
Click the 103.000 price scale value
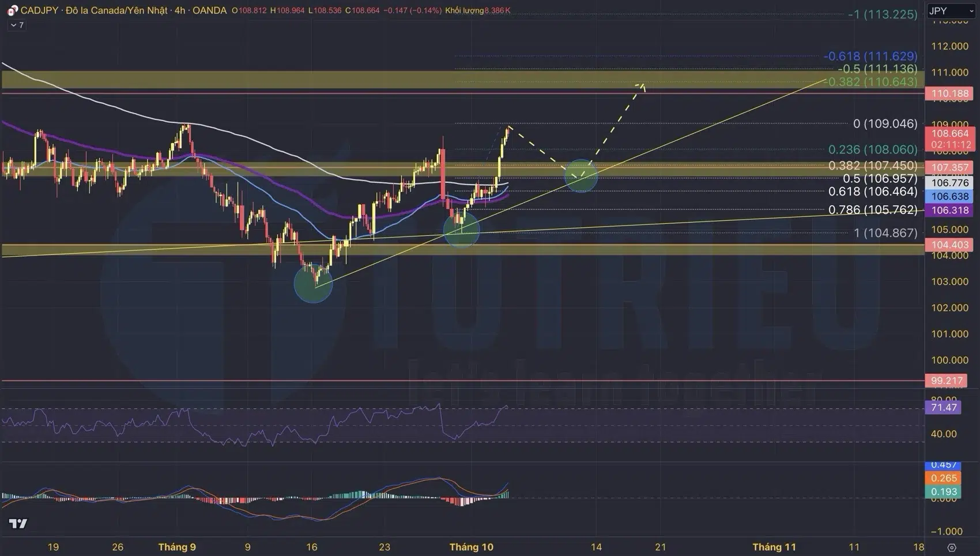(x=950, y=281)
